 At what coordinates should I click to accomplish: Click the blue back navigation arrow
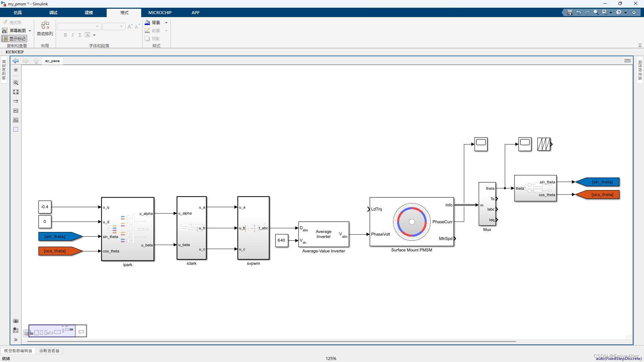click(15, 61)
